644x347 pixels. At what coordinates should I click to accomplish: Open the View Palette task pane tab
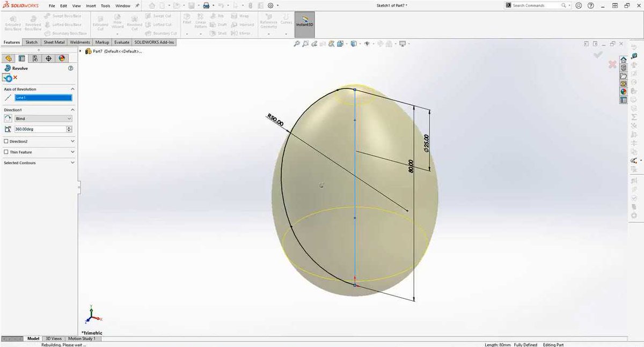coord(623,84)
